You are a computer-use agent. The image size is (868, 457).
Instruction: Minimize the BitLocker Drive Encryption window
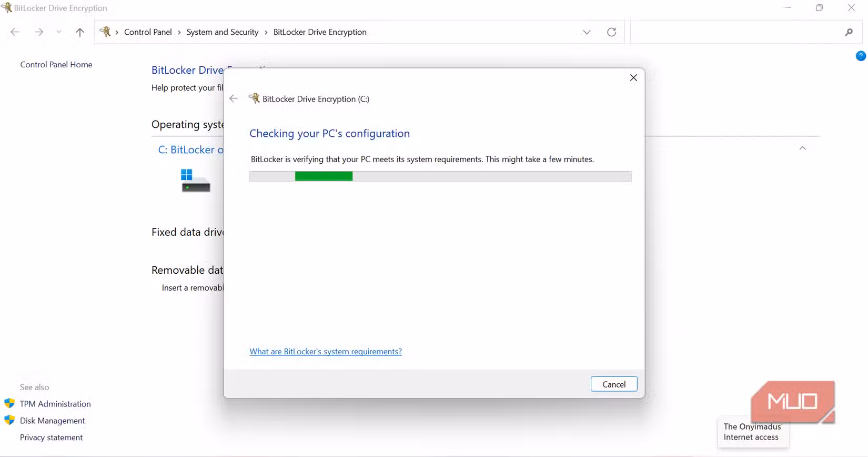coord(788,8)
